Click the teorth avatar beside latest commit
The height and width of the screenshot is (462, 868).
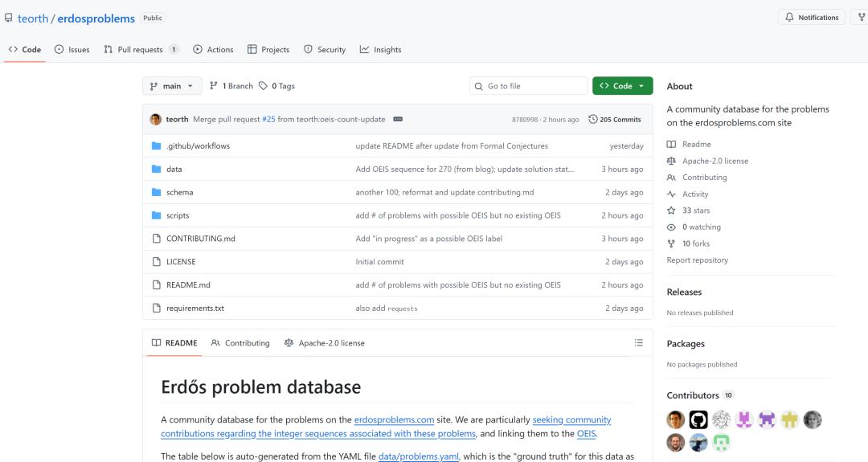tap(156, 120)
